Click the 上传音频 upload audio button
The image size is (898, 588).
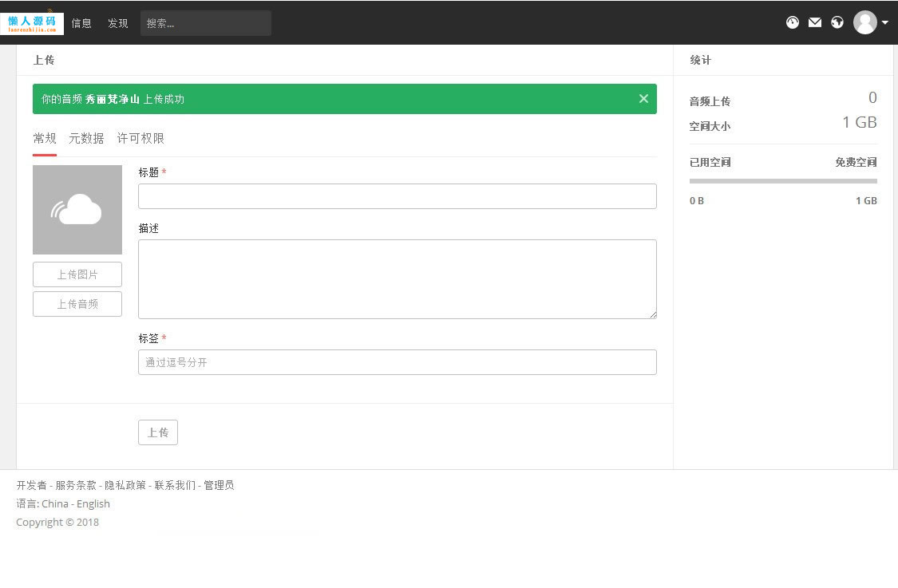click(77, 303)
